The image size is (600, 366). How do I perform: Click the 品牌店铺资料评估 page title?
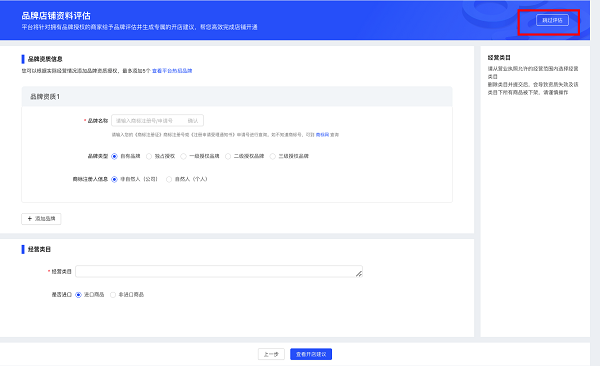(56, 16)
